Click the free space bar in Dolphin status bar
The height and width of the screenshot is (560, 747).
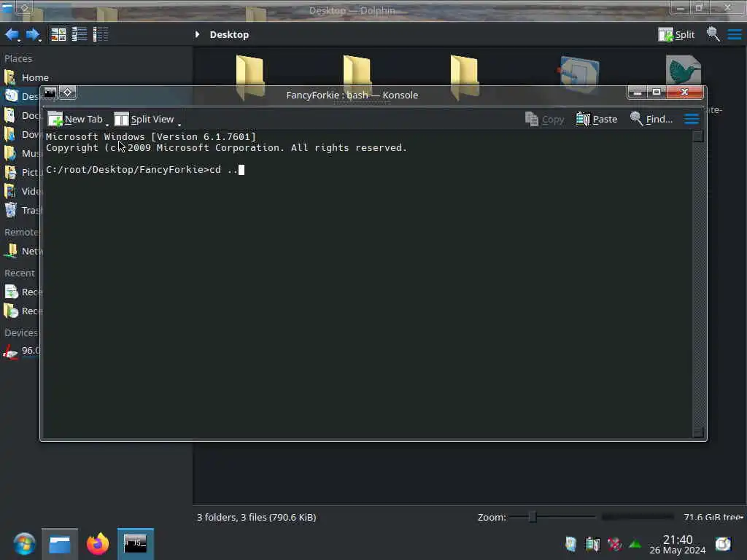pos(638,517)
